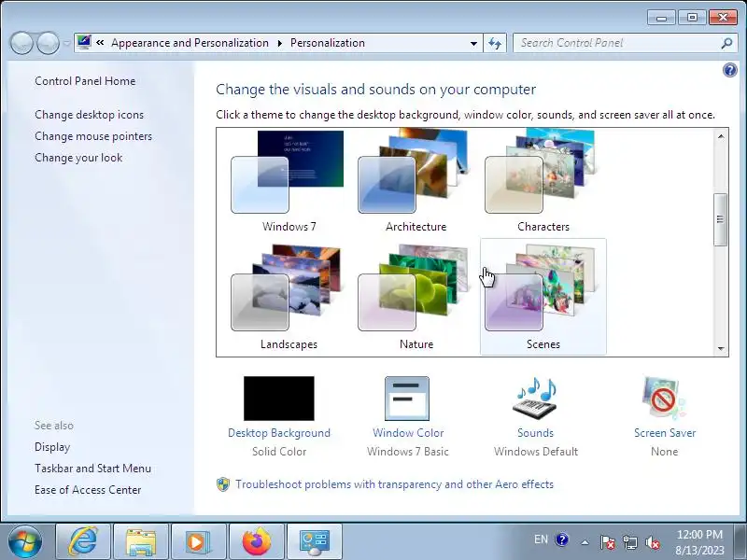Click the search magnifier icon
Viewport: 747px width, 560px height.
(x=726, y=43)
